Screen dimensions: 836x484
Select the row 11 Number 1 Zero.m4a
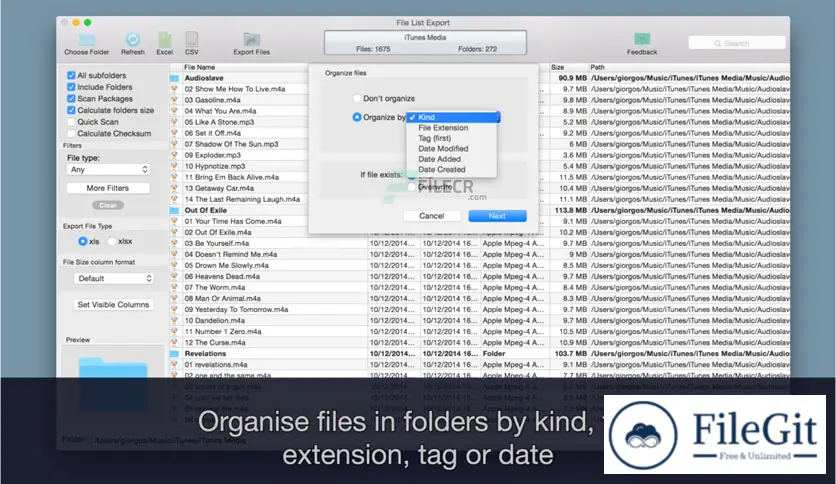[480, 332]
